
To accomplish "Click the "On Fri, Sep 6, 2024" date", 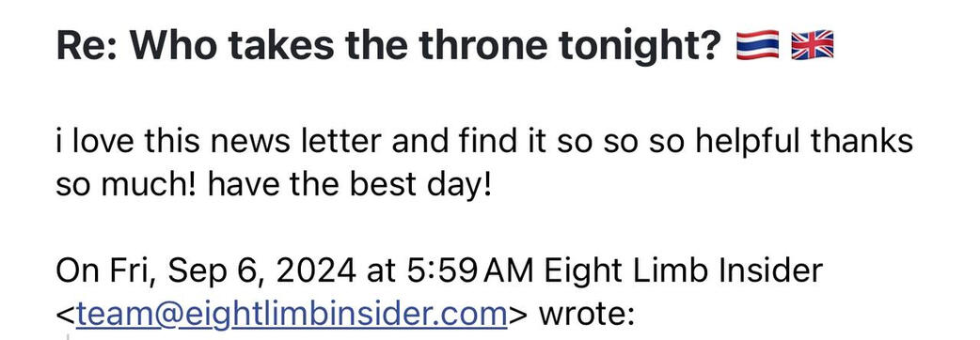I will 207,271.
